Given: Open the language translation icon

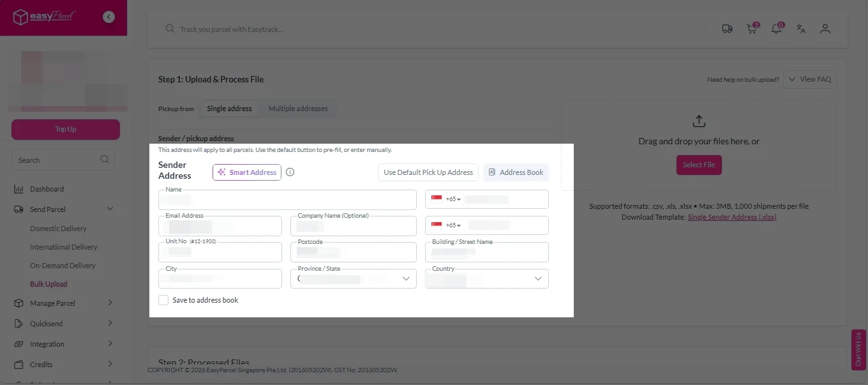Looking at the screenshot, I should coord(801,29).
